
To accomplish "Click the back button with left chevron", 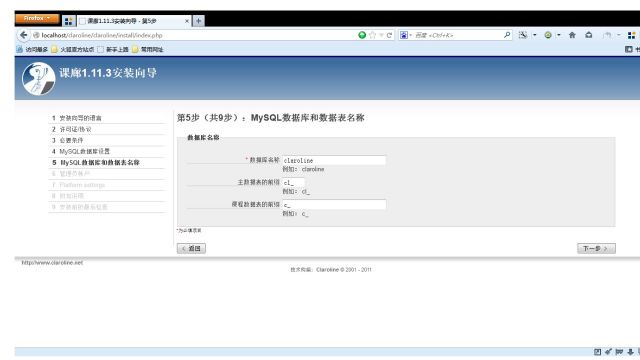I will [x=191, y=248].
